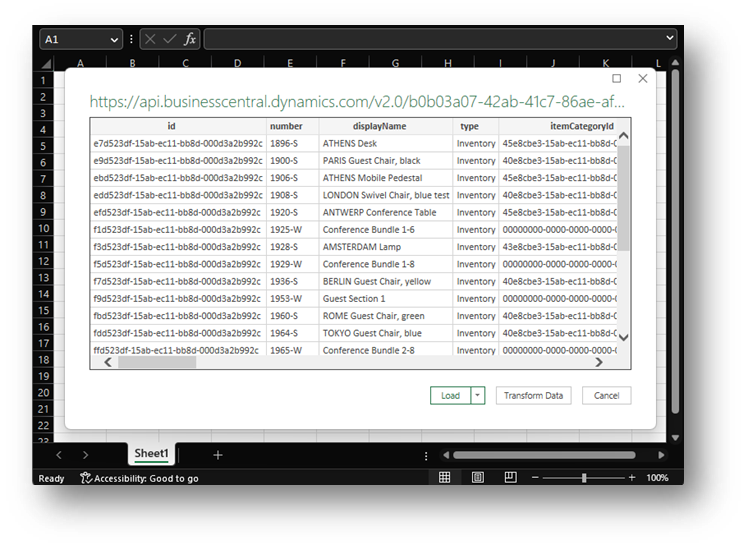Select row 1 header in worksheet
The width and height of the screenshot is (747, 546).
click(43, 80)
